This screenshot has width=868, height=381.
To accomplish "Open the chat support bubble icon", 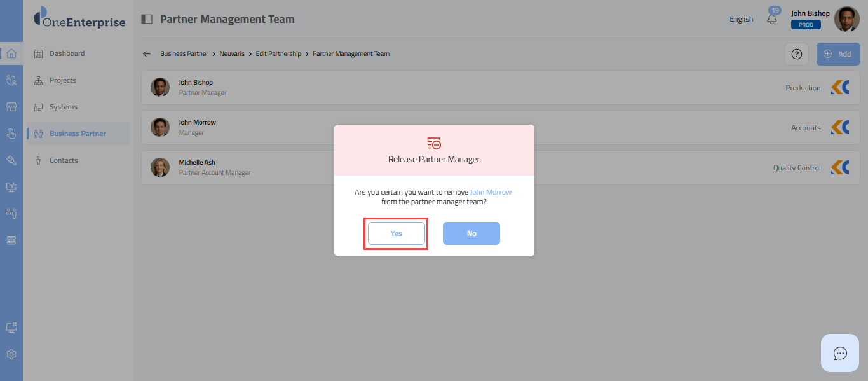I will click(x=839, y=353).
